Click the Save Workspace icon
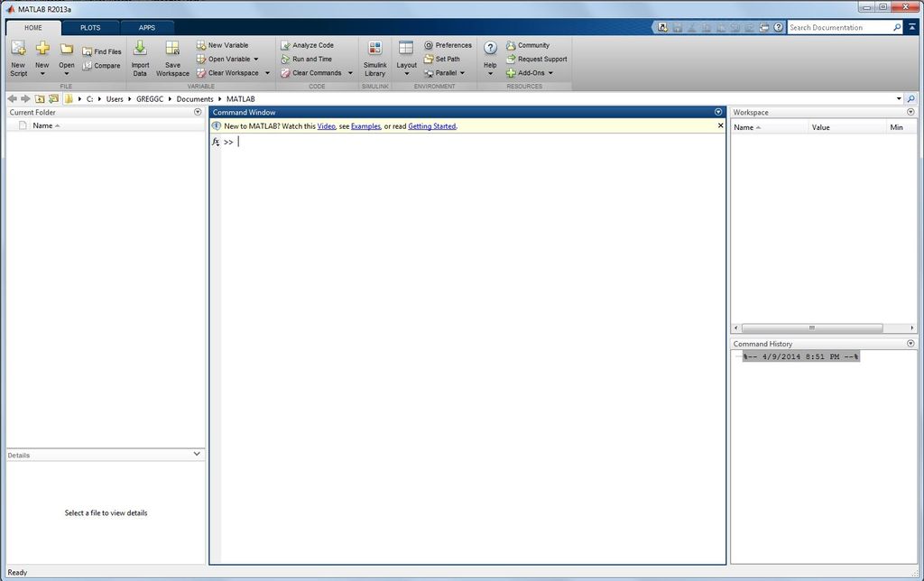Viewport: 924px width, 581px height. (x=172, y=49)
